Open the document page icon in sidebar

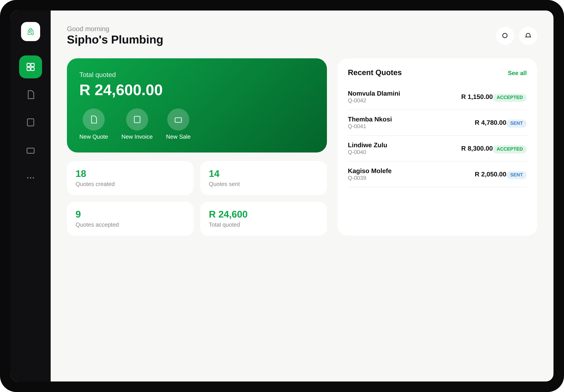[x=30, y=95]
